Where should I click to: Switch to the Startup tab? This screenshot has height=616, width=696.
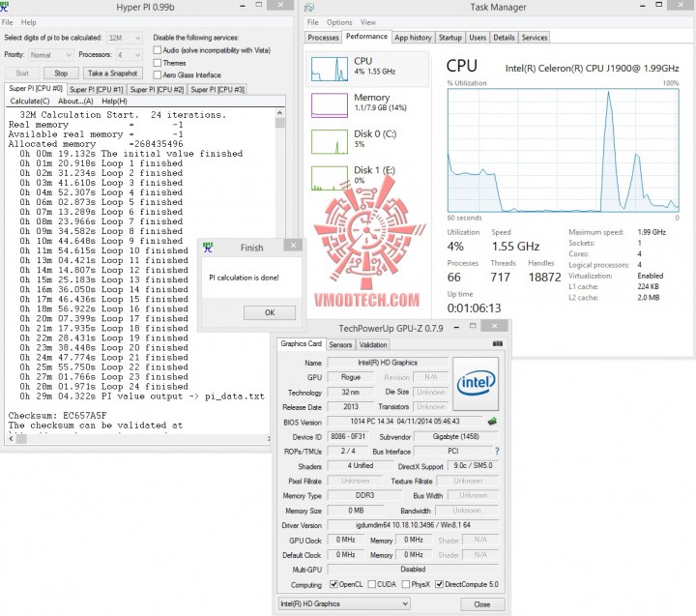(x=450, y=38)
